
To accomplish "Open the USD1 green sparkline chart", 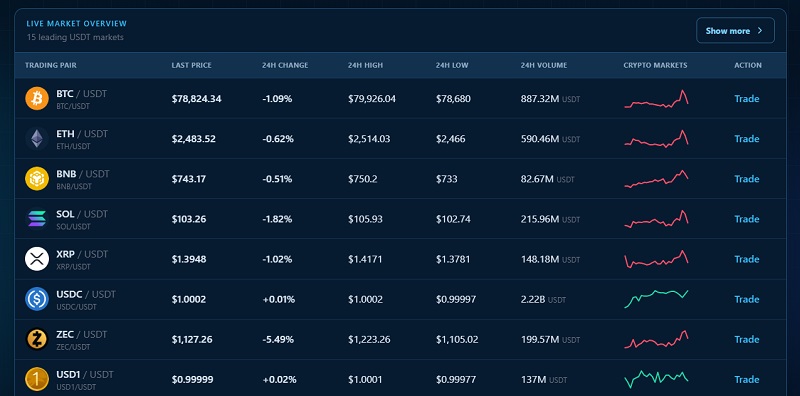I will 656,380.
